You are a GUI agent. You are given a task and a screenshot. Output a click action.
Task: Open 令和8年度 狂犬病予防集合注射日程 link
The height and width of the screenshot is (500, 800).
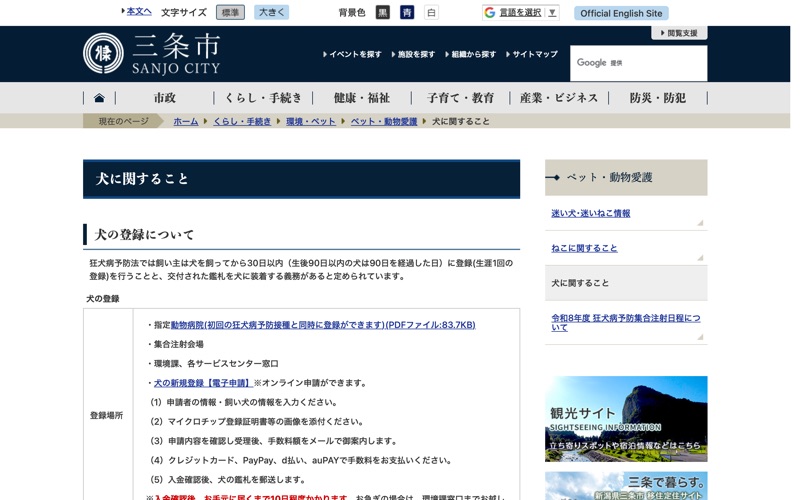pos(626,322)
